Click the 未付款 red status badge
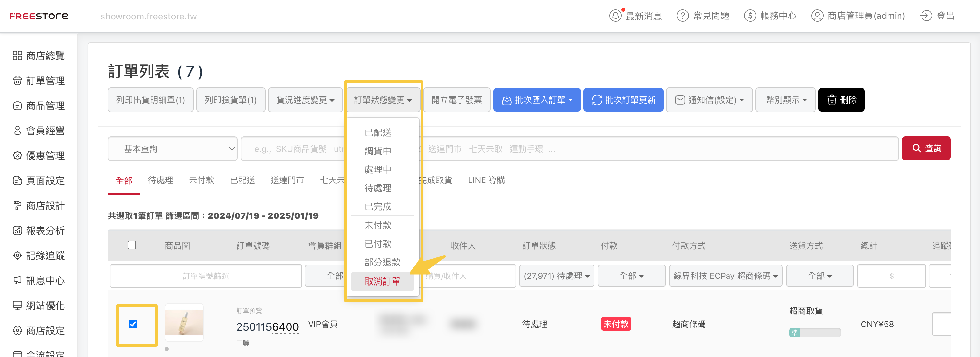The width and height of the screenshot is (980, 357). (616, 324)
